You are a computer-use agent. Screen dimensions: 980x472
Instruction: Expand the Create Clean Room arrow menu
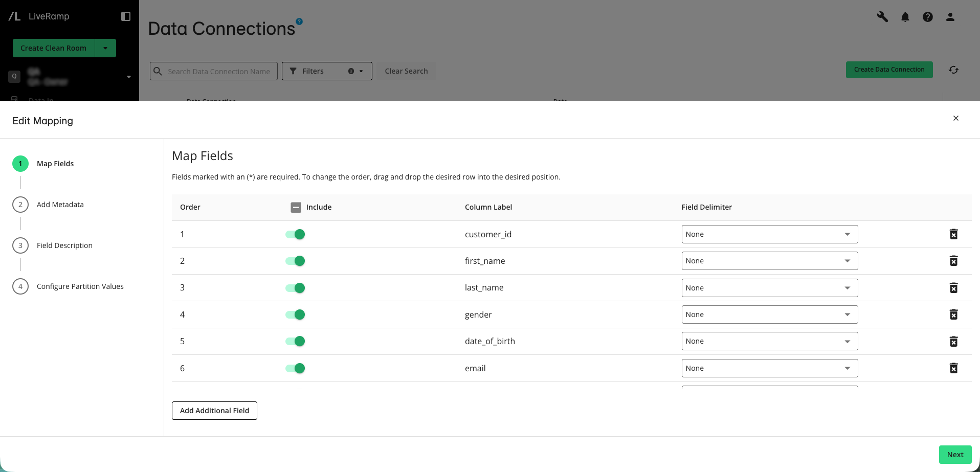[105, 48]
